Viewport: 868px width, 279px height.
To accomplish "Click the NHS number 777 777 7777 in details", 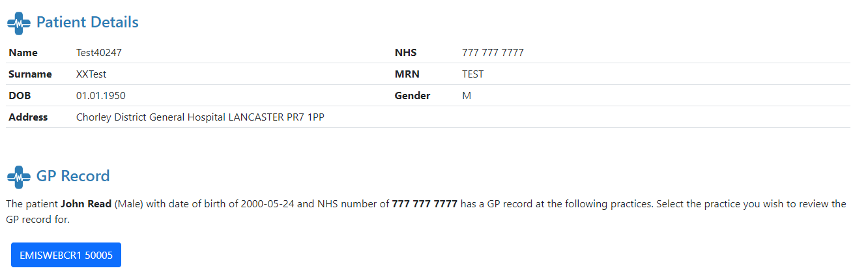I will (x=493, y=53).
